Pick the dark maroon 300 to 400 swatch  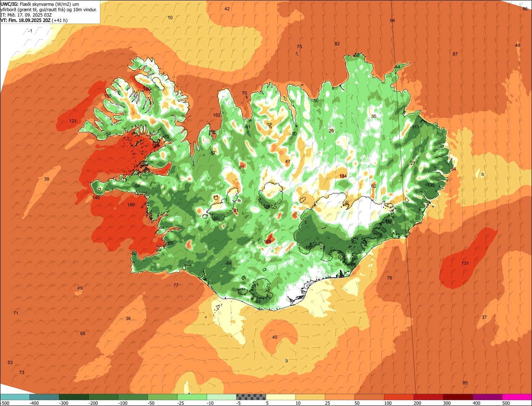(x=458, y=397)
